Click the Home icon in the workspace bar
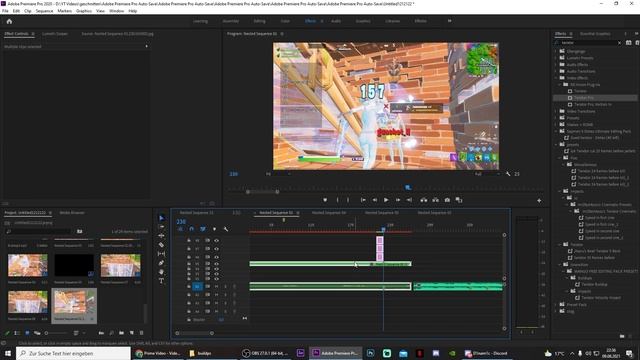The width and height of the screenshot is (640, 360). pos(9,21)
